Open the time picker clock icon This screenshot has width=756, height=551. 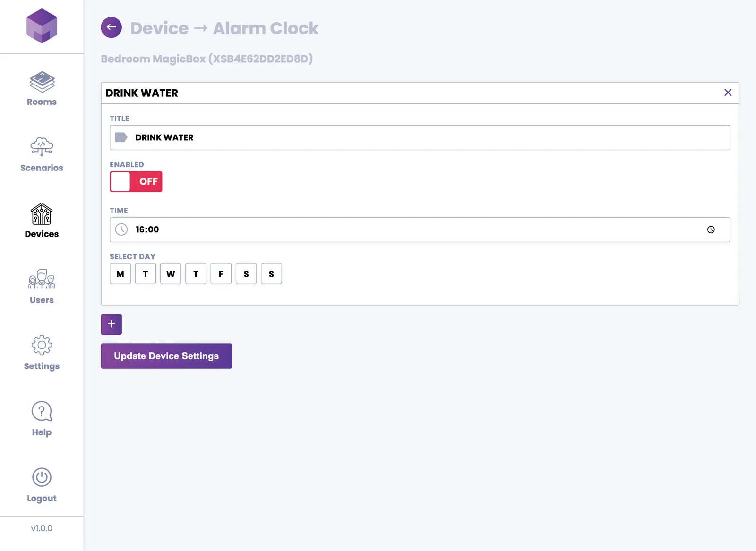point(711,229)
